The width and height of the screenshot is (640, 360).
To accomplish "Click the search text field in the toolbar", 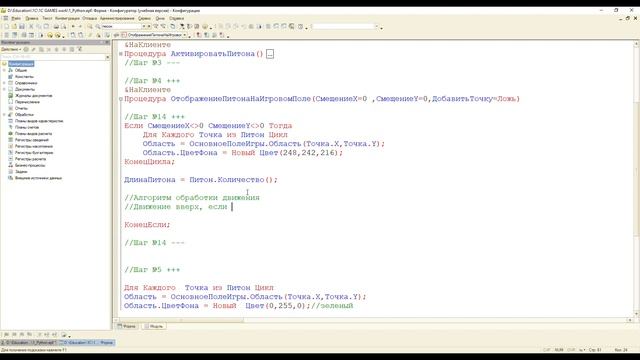I will point(121,27).
